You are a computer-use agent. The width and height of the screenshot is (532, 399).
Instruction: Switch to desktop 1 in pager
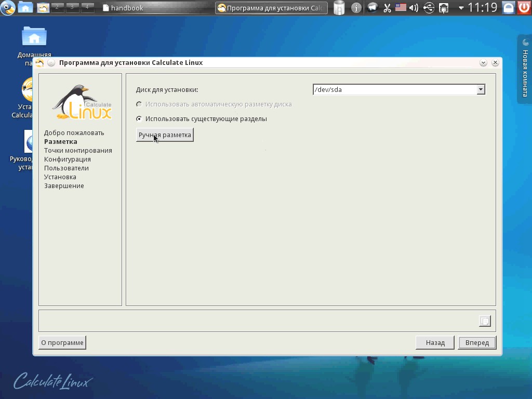pos(43,7)
